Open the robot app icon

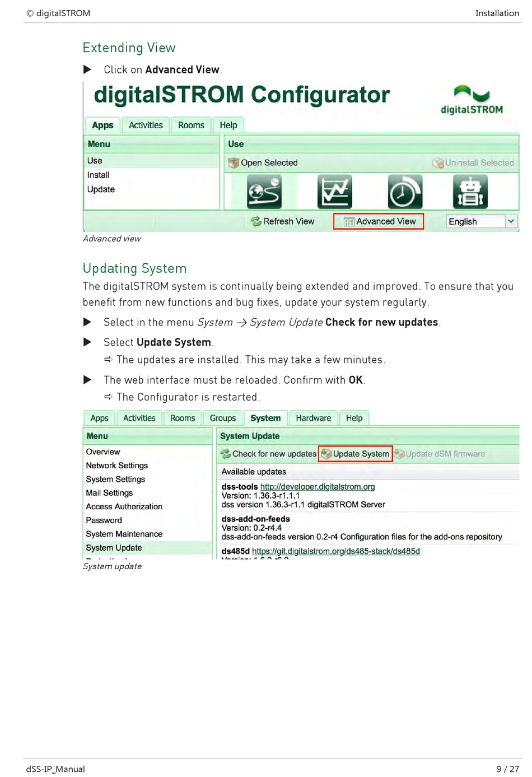tap(470, 192)
